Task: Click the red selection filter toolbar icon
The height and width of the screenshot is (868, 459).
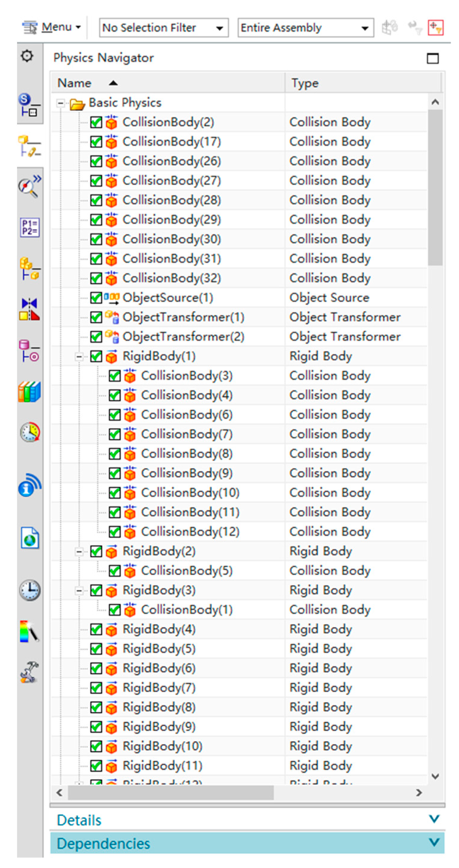Action: tap(435, 27)
